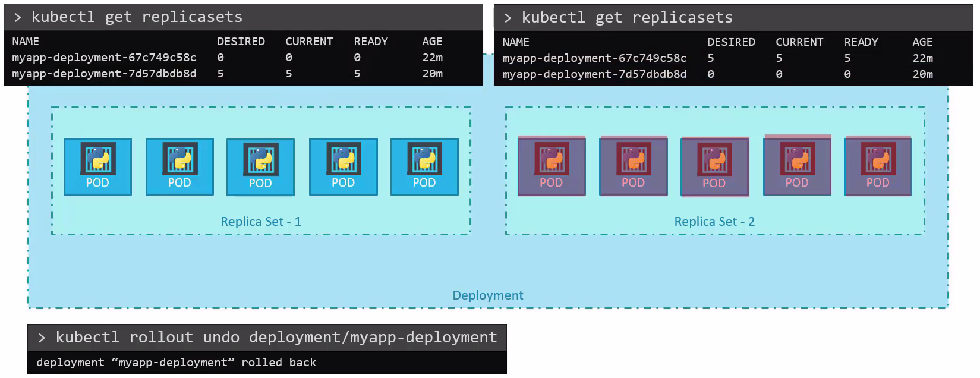Select the middle red POD in Replica Set 2
The height and width of the screenshot is (378, 980).
click(x=714, y=167)
